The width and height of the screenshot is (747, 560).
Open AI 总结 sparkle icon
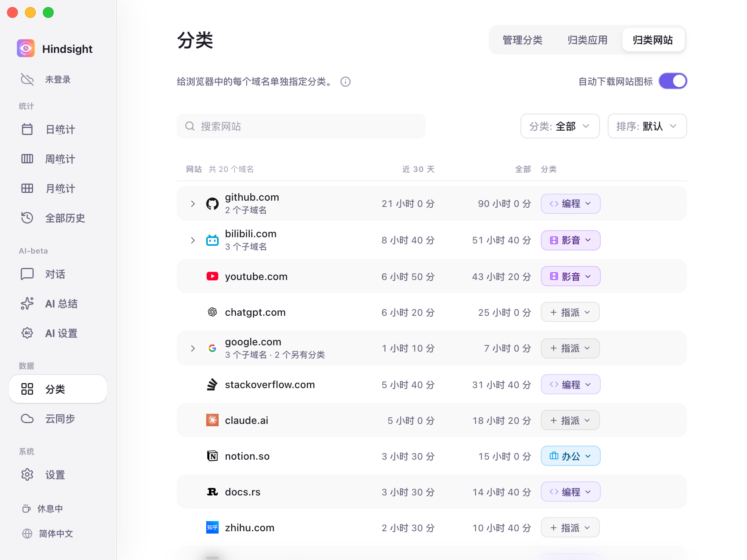click(27, 303)
